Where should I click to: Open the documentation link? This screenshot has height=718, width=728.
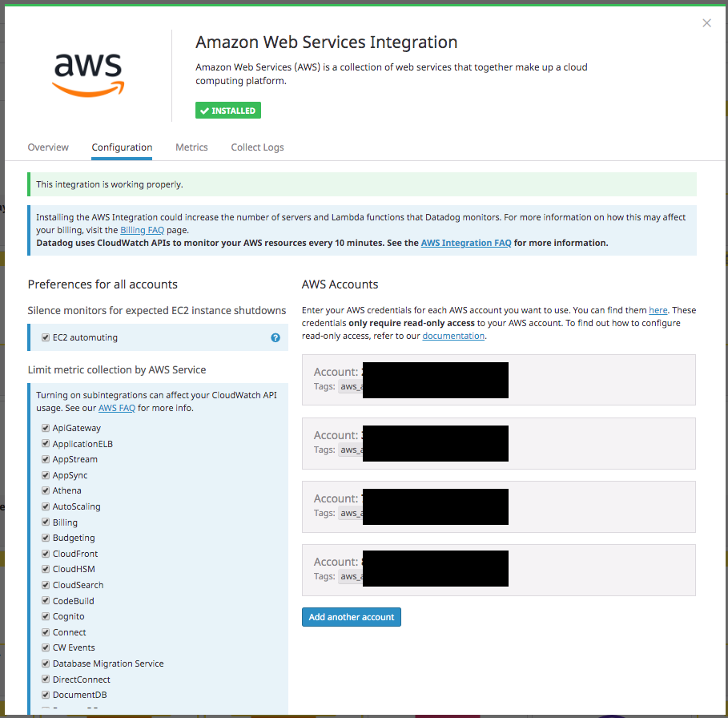(x=453, y=336)
